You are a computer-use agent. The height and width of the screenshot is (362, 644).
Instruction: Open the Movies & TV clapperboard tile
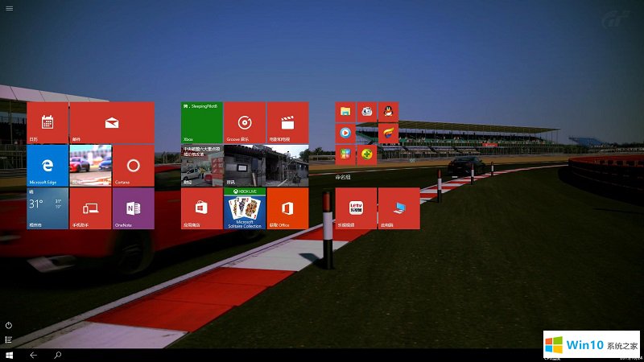pyautogui.click(x=287, y=122)
